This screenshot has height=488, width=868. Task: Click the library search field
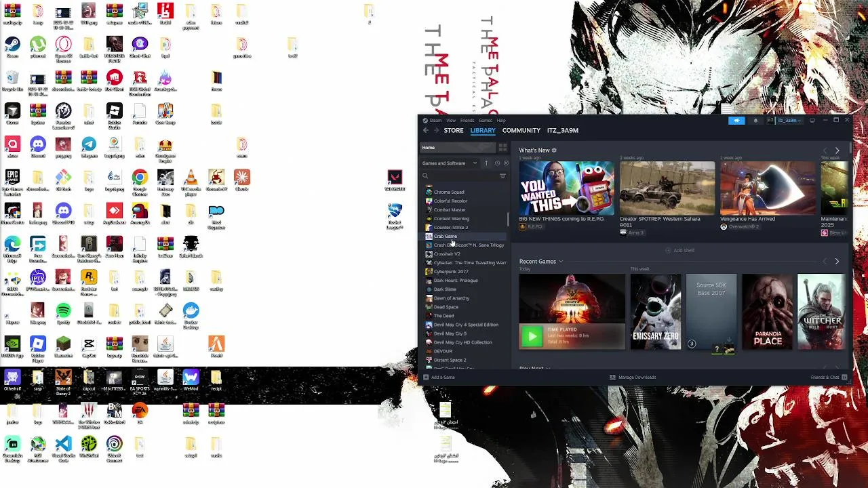(460, 176)
